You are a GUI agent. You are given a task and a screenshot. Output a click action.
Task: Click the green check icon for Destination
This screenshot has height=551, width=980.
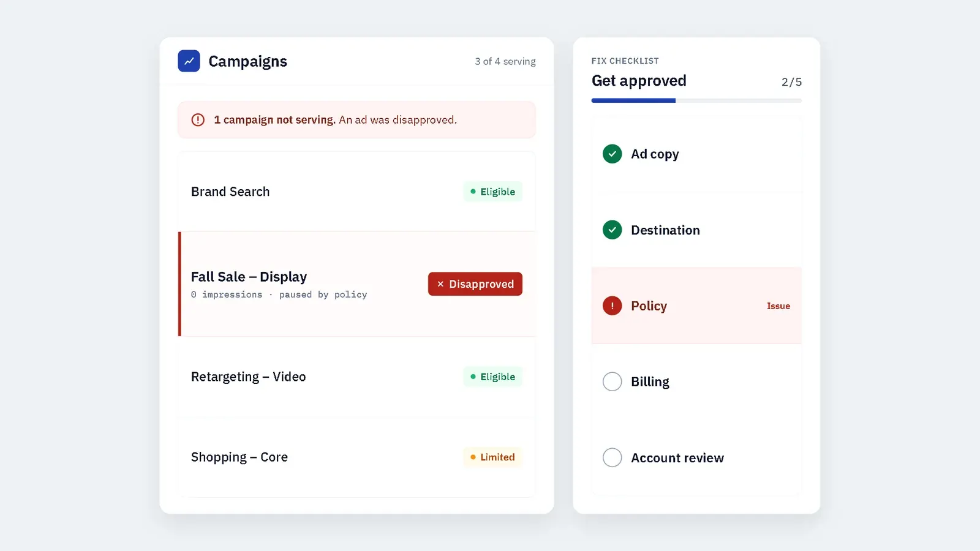612,230
